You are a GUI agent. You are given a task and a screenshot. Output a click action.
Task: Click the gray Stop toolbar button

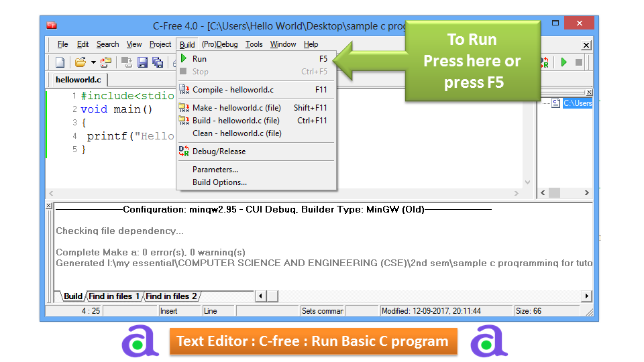[x=579, y=62]
